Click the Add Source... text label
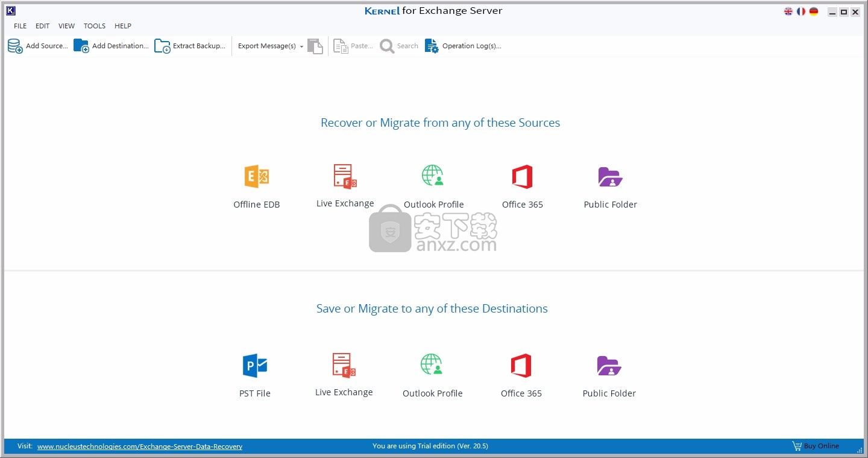This screenshot has height=458, width=868. click(47, 46)
